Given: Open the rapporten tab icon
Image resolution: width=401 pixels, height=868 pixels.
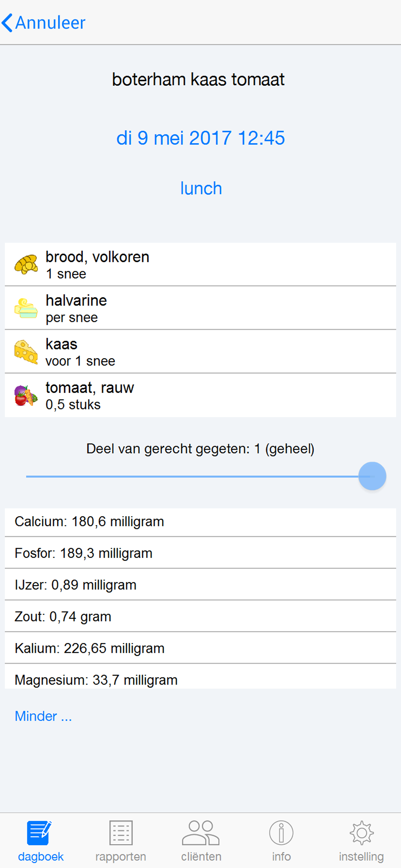Looking at the screenshot, I should click(121, 833).
